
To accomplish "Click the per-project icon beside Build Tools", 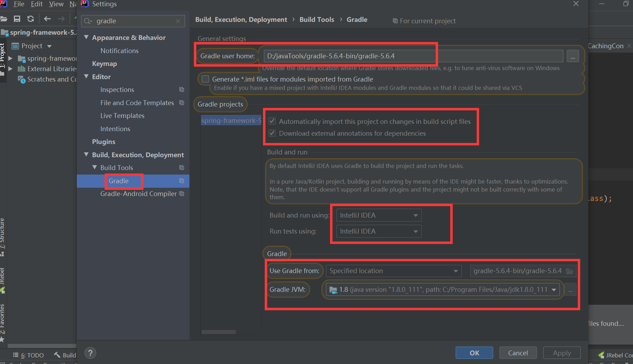I will 181,168.
